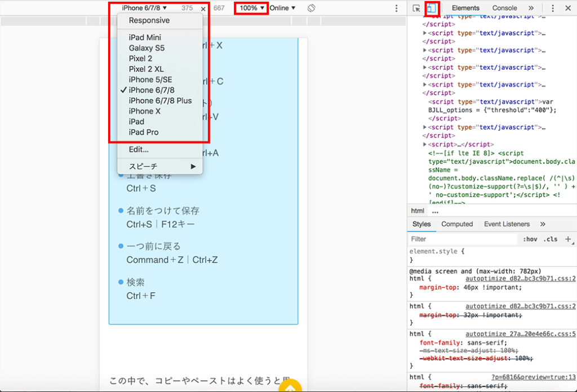
Task: Toggle the device toolbar icon
Action: 431,8
